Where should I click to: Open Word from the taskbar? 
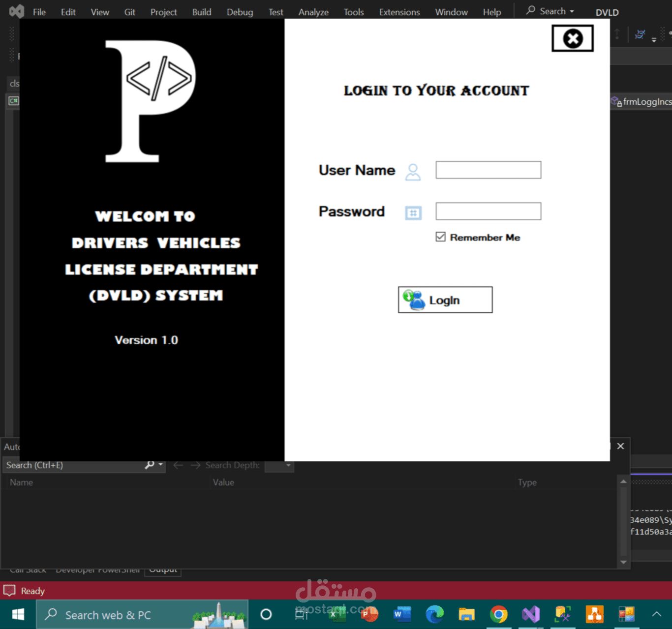402,614
